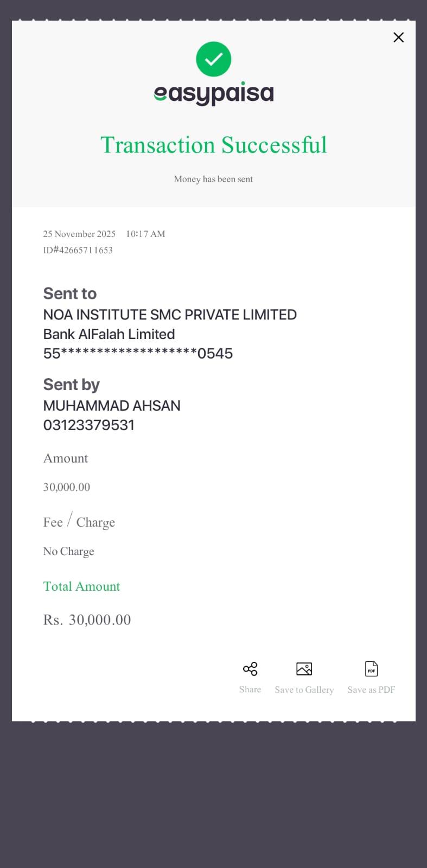Click the Rs. 30,000.00 total amount
The width and height of the screenshot is (427, 868).
tap(87, 620)
